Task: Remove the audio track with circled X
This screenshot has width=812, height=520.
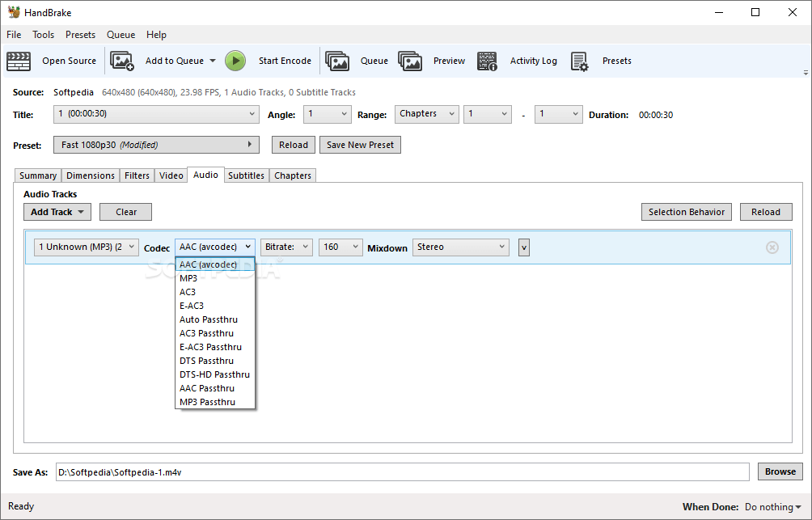Action: (772, 247)
